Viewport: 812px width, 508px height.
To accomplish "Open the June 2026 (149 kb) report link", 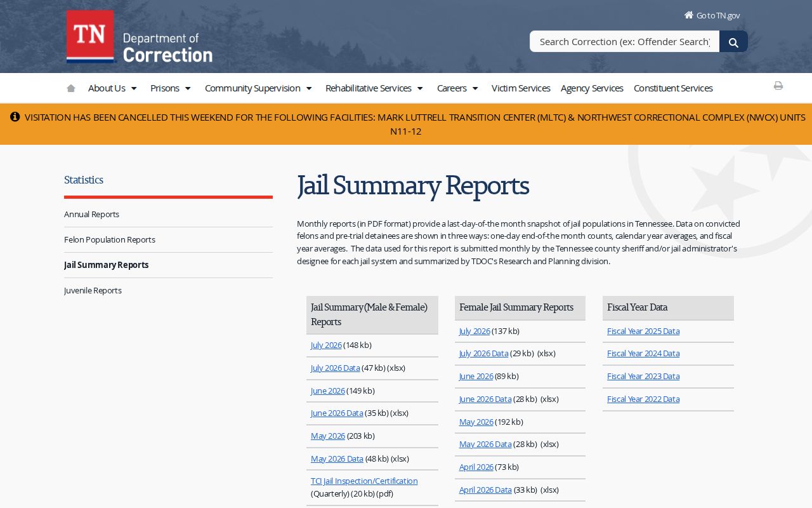I will [x=328, y=391].
